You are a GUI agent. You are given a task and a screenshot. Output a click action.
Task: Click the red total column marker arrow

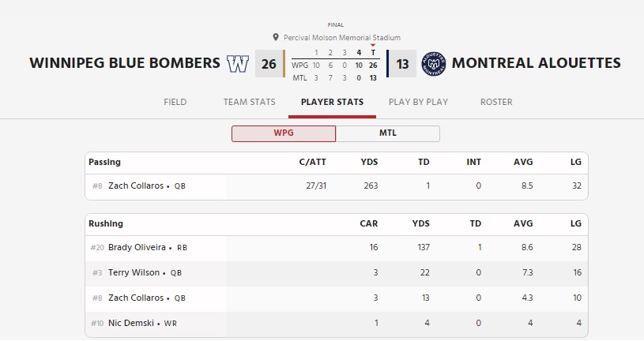point(372,45)
